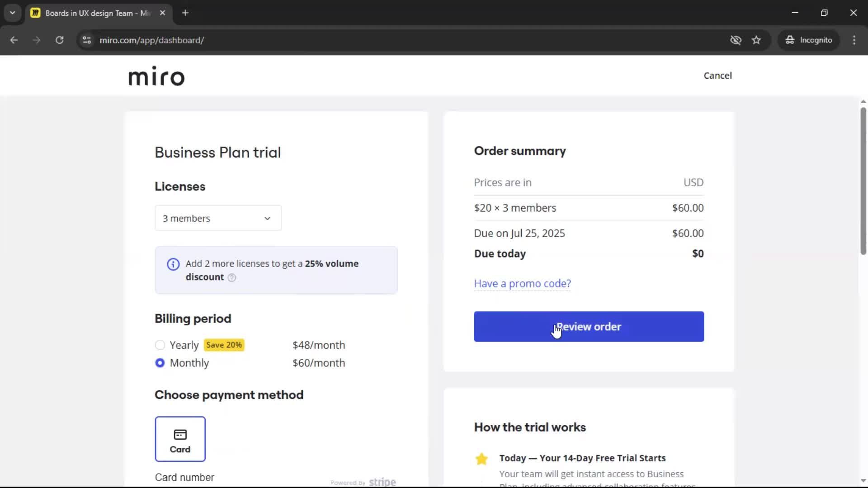The image size is (868, 488).
Task: Click the Business Plan trial heading
Action: [x=218, y=153]
